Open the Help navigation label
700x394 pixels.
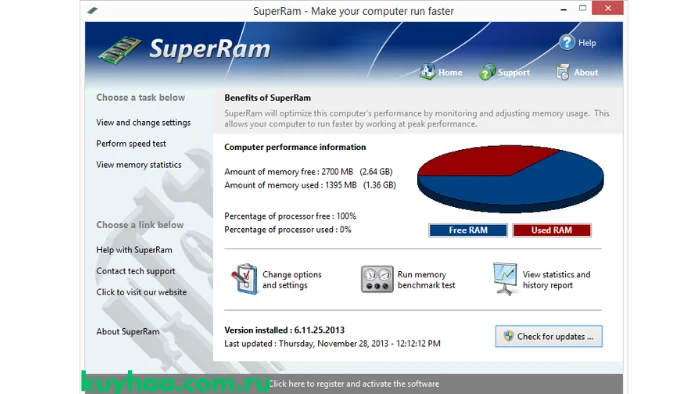587,43
